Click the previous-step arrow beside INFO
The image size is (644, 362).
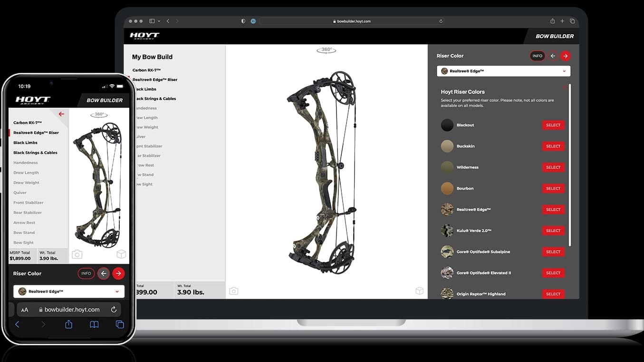click(552, 56)
